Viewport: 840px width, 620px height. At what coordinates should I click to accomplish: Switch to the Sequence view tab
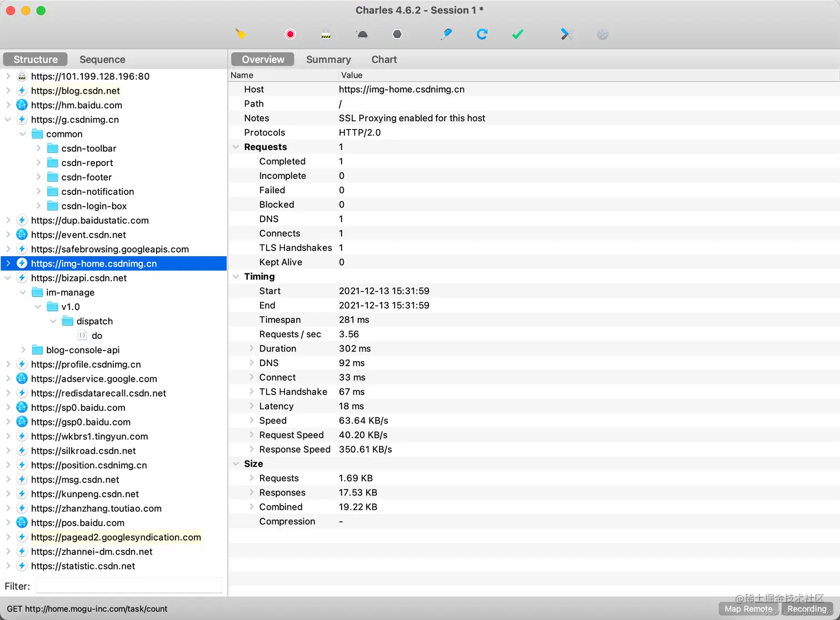tap(102, 59)
